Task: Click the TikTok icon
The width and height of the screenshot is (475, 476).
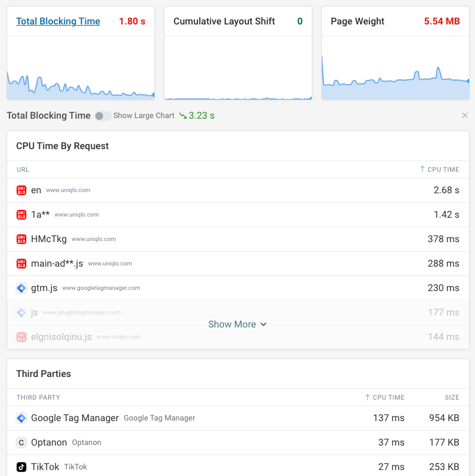Action: 21,467
